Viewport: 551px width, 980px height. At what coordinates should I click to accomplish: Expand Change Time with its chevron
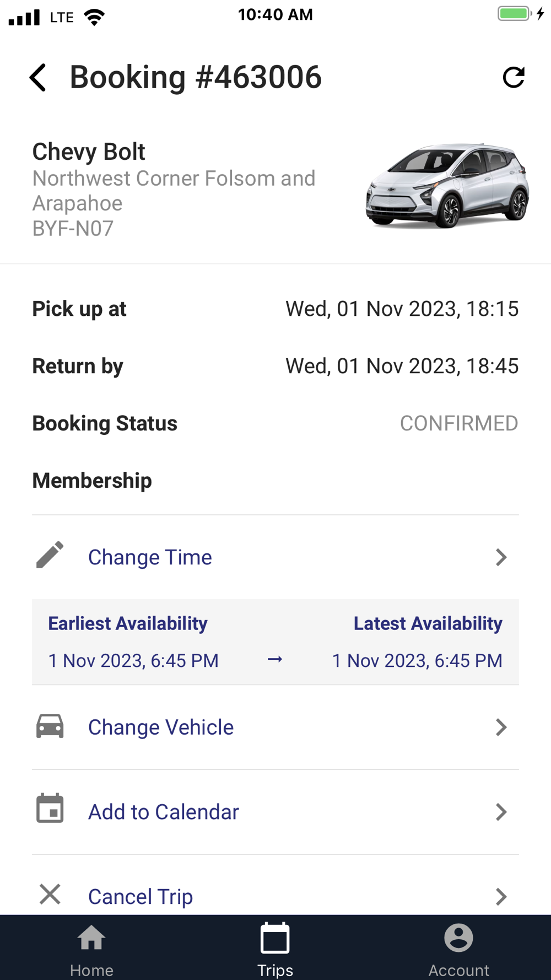pos(500,557)
